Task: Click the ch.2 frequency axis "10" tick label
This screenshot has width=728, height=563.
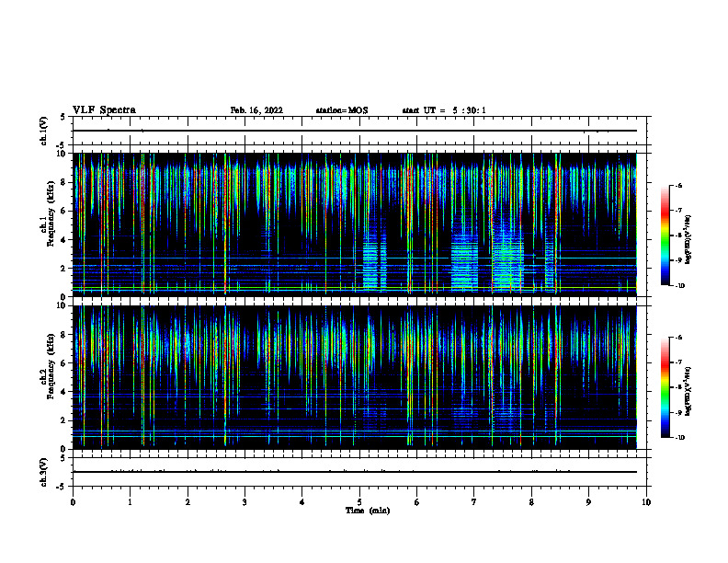Action: click(x=63, y=306)
